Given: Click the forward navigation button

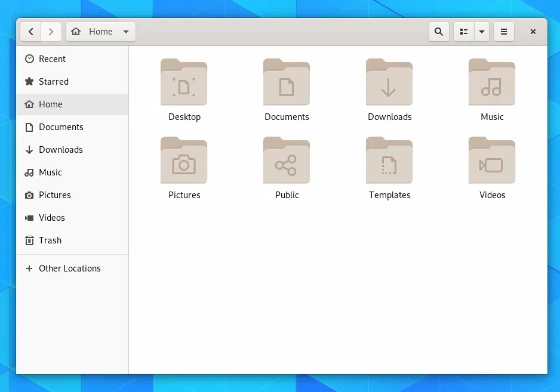Looking at the screenshot, I should point(51,32).
